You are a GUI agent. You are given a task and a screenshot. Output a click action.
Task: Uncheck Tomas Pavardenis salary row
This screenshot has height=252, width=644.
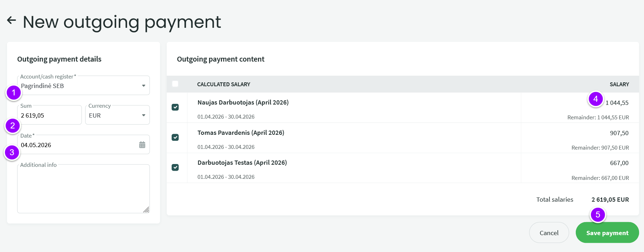[x=175, y=137]
